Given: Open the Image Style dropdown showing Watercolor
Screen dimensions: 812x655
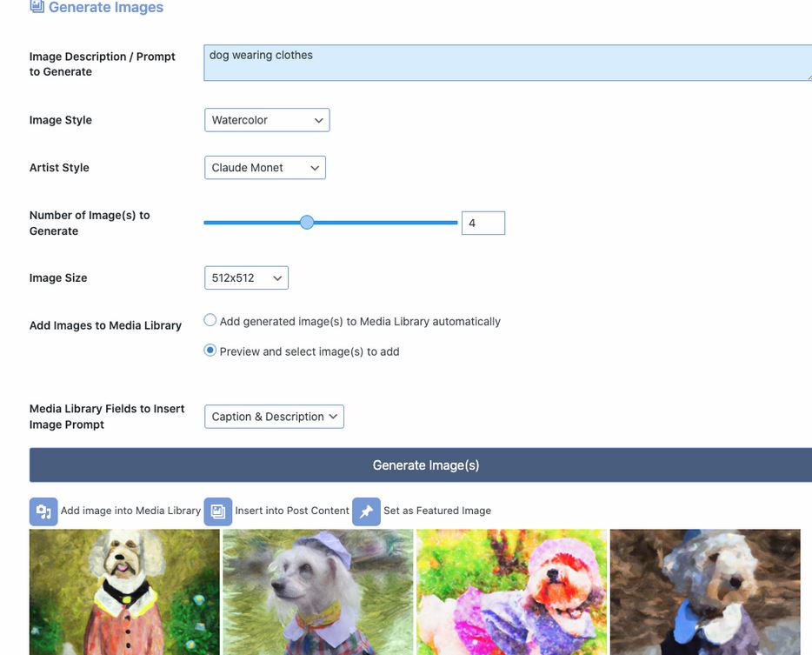Looking at the screenshot, I should tap(267, 120).
